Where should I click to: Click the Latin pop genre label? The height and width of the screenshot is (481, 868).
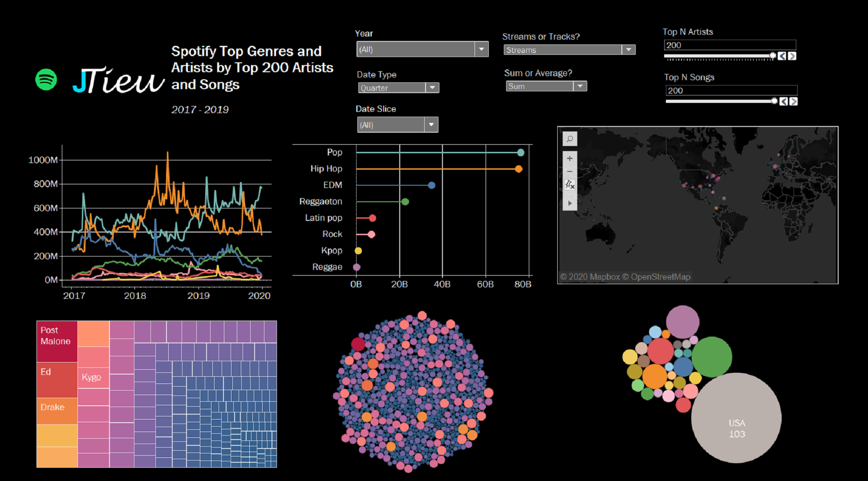click(324, 218)
